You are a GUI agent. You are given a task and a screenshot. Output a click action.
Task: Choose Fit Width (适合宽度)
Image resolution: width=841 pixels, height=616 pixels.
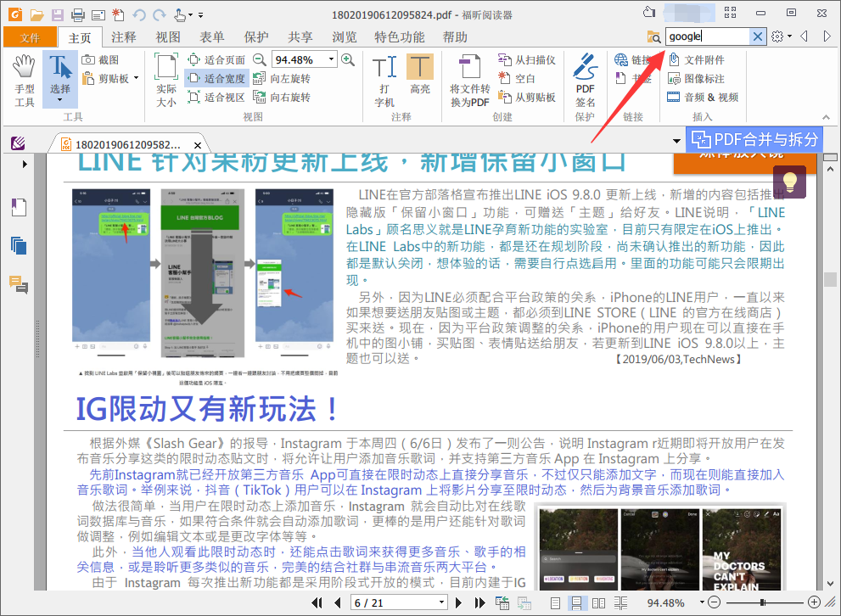[216, 79]
